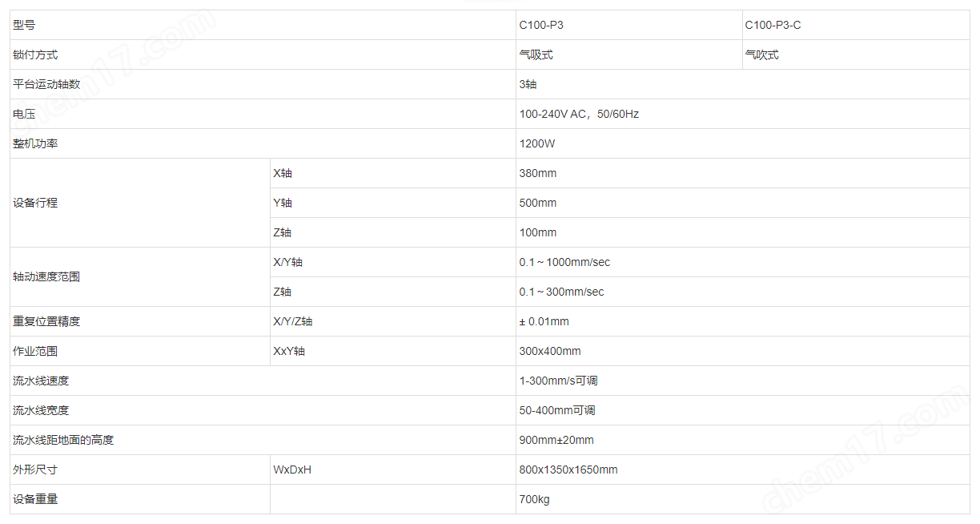Click the 380mm X-axis travel value
Image resolution: width=980 pixels, height=524 pixels.
tap(538, 174)
